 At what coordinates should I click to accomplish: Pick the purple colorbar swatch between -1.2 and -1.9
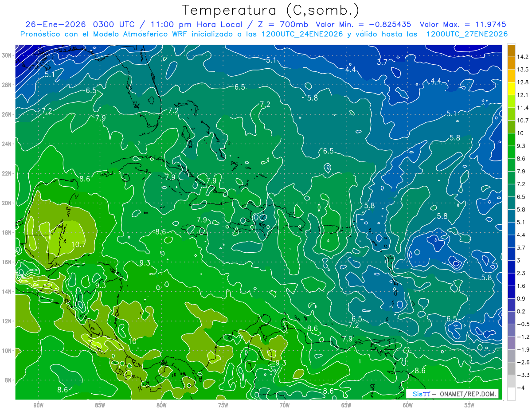(x=511, y=343)
